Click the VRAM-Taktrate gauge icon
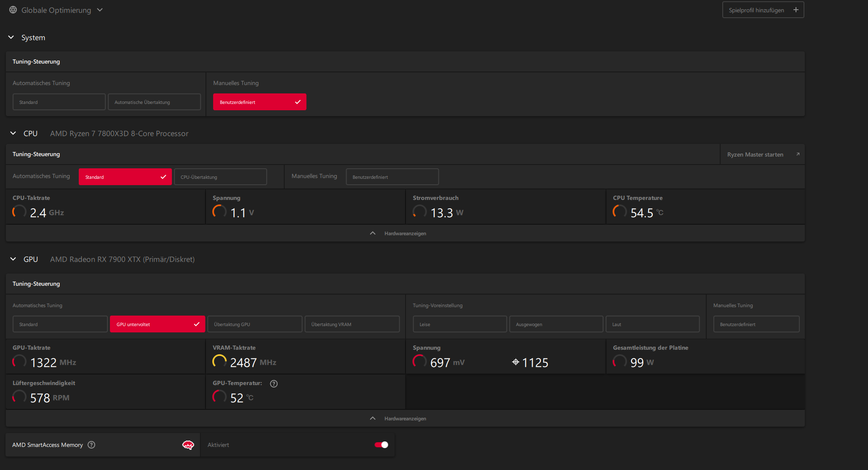Screen dimensions: 868x470 coord(219,361)
